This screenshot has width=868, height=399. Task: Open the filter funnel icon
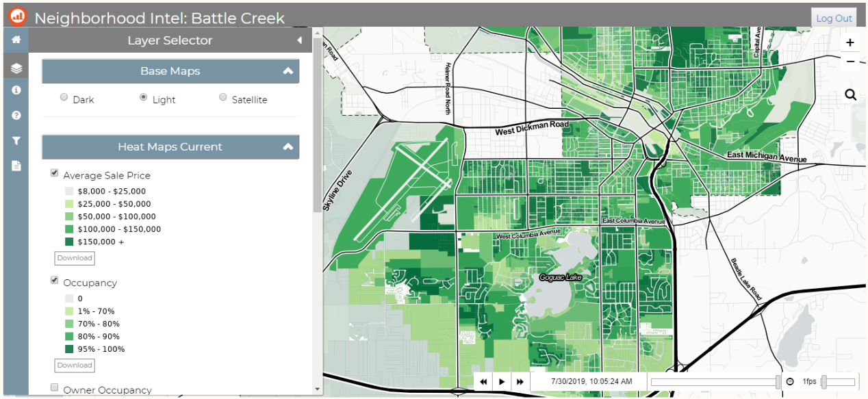16,141
